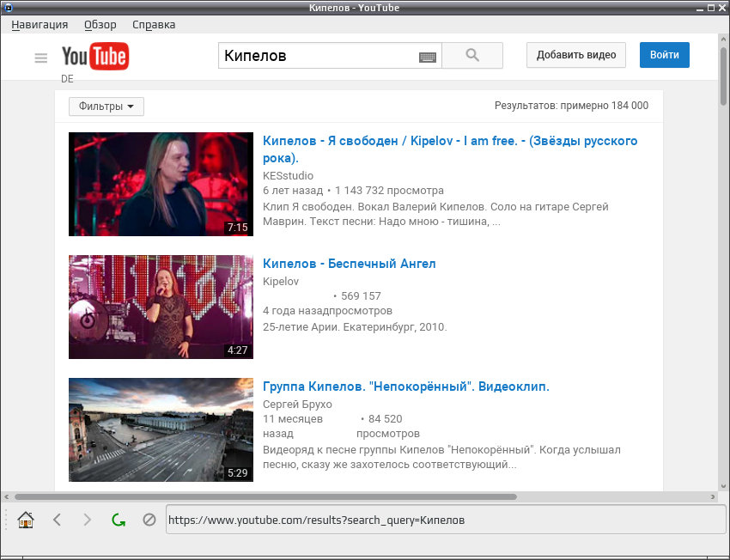Click the description 25-летие Арии. Екатеринбург, 2010.
Screen dimensions: 730x560
pyautogui.click(x=355, y=326)
